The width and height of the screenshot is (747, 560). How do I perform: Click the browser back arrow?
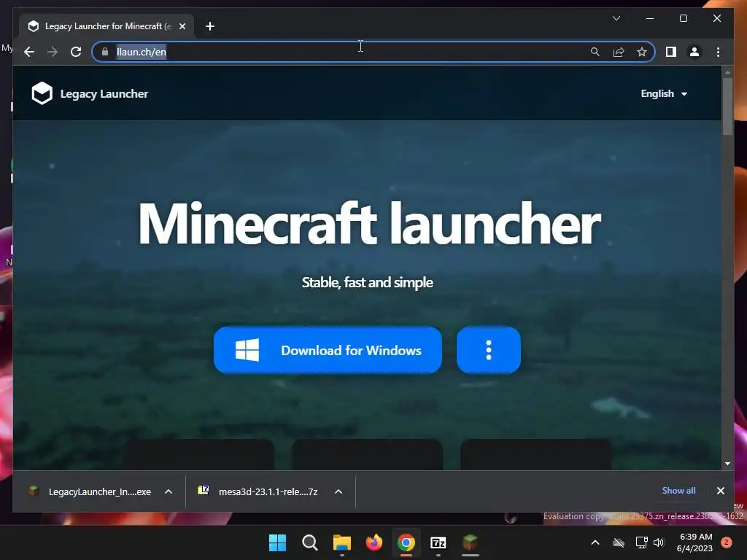pos(29,52)
